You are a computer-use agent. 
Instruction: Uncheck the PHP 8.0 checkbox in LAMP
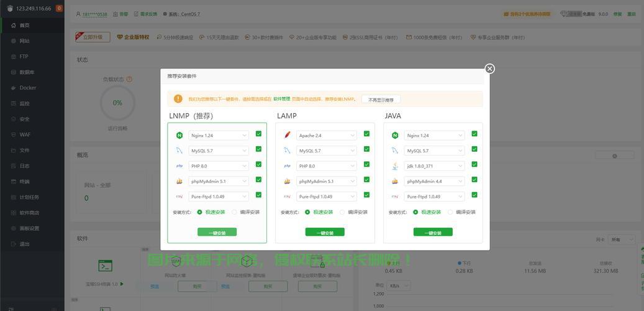[366, 164]
